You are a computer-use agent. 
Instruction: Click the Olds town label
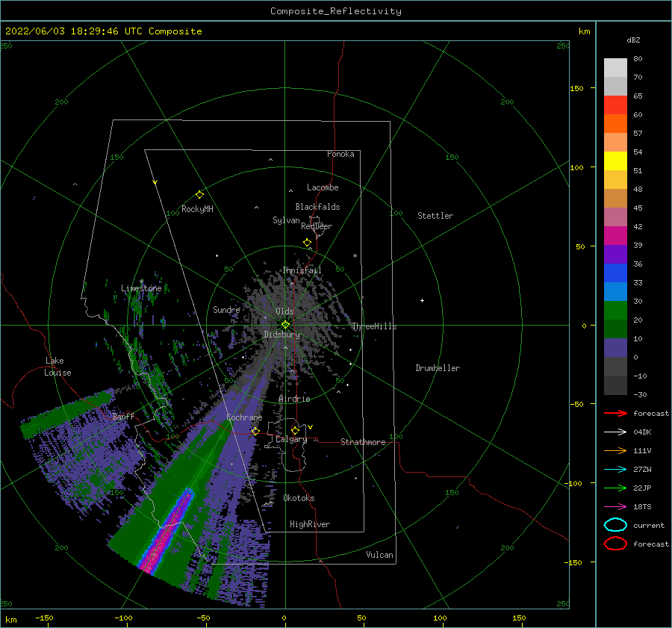pos(284,311)
